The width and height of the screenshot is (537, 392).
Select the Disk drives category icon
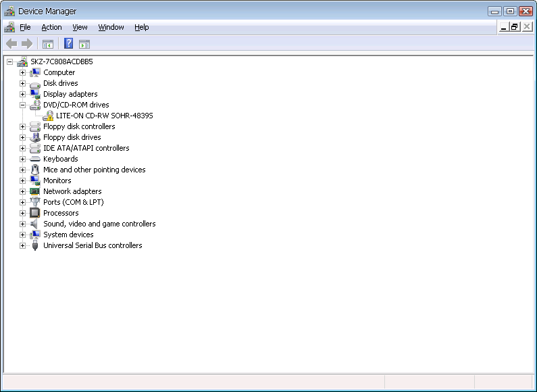click(x=35, y=84)
